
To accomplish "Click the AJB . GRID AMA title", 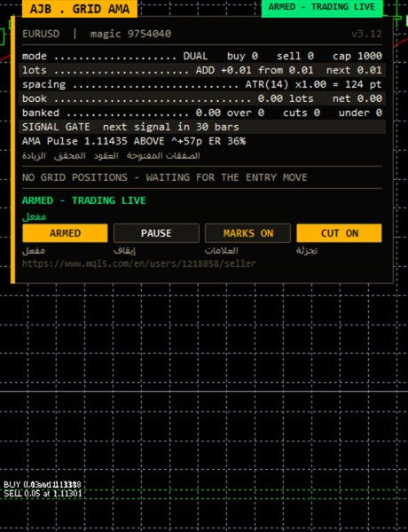I will coord(80,9).
